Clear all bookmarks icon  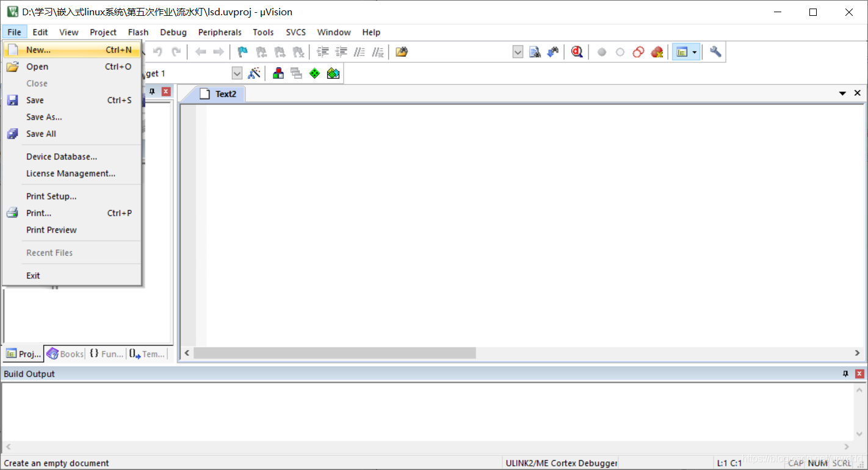point(298,52)
